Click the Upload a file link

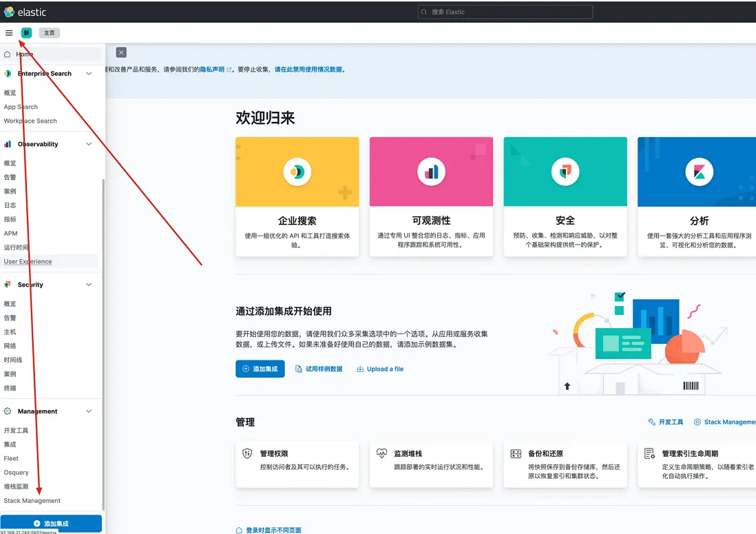click(x=380, y=369)
